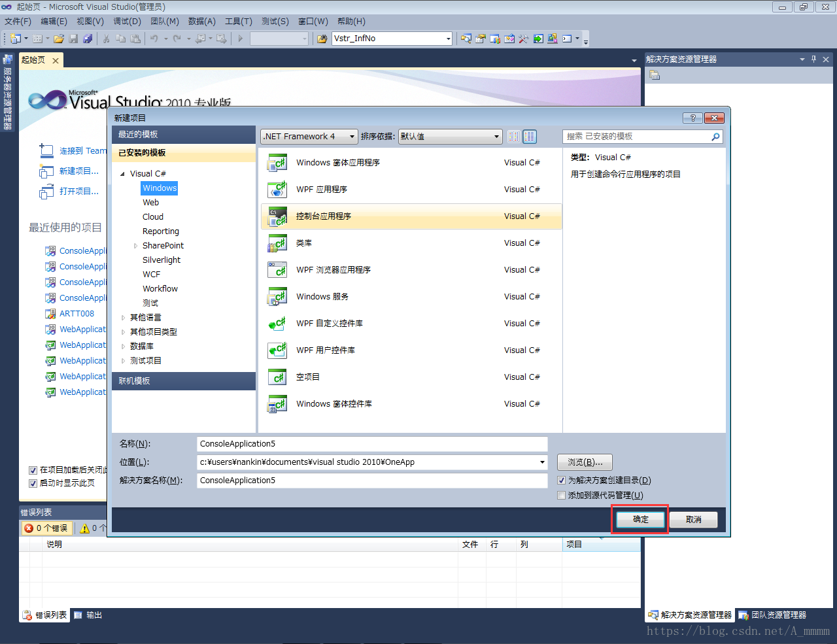Click the Save All toolbar icon
Viewport: 837px width, 644px height.
click(88, 39)
